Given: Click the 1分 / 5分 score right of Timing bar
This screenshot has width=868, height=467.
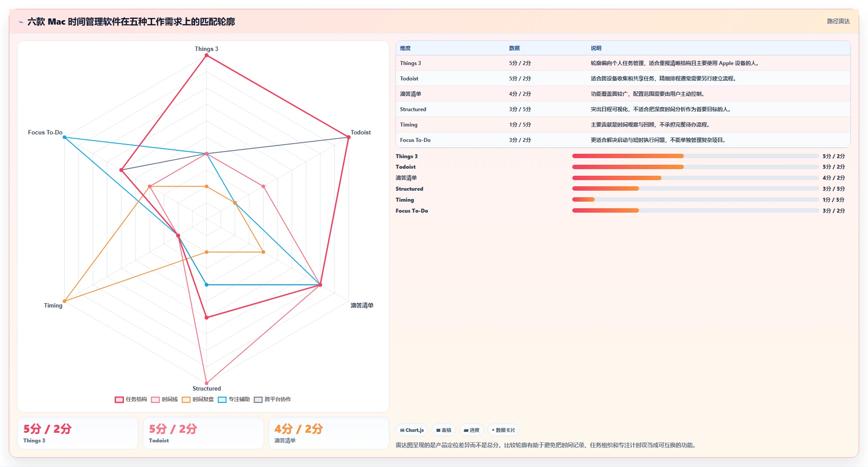Looking at the screenshot, I should click(x=834, y=199).
